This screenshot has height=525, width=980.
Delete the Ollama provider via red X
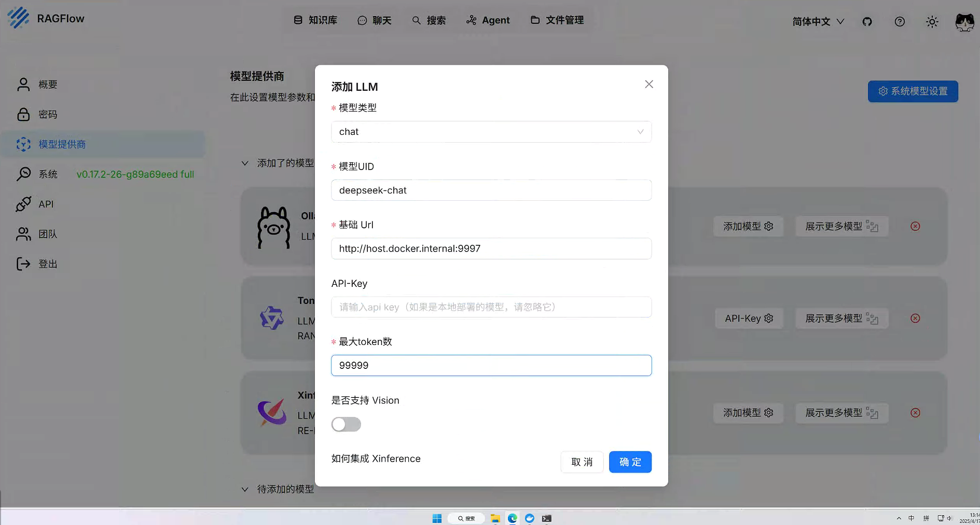pyautogui.click(x=915, y=226)
